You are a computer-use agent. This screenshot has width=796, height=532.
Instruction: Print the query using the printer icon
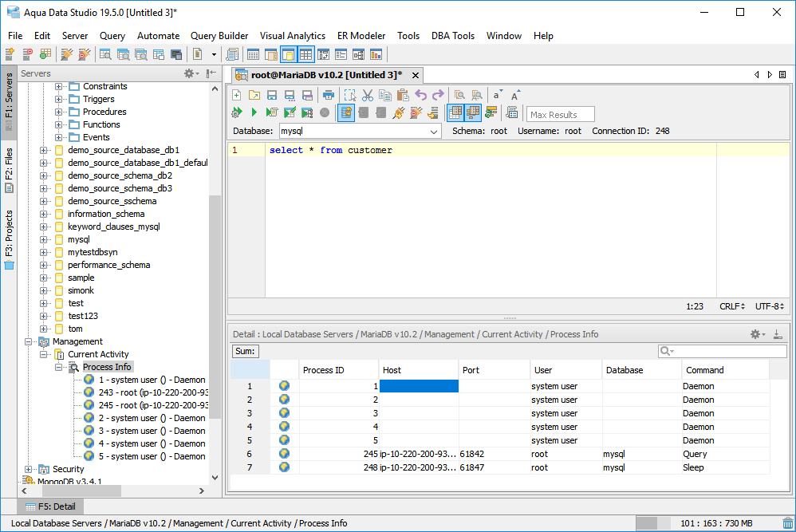tap(329, 95)
